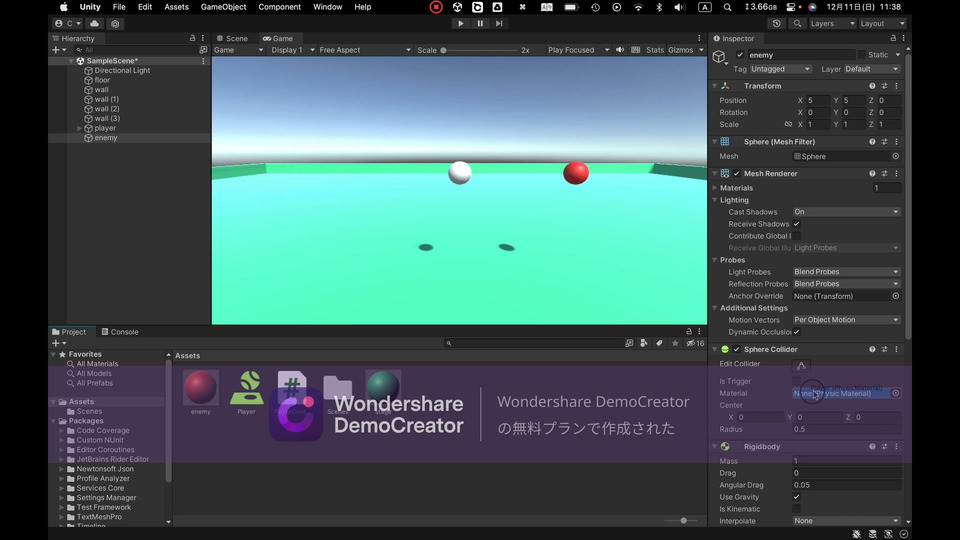
Task: Adjust Project asset icon size slider
Action: tap(683, 520)
